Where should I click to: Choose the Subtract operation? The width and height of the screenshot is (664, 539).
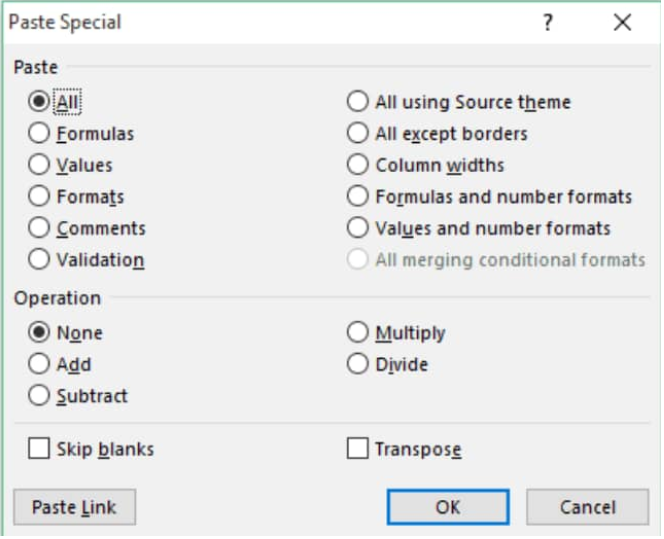[39, 397]
